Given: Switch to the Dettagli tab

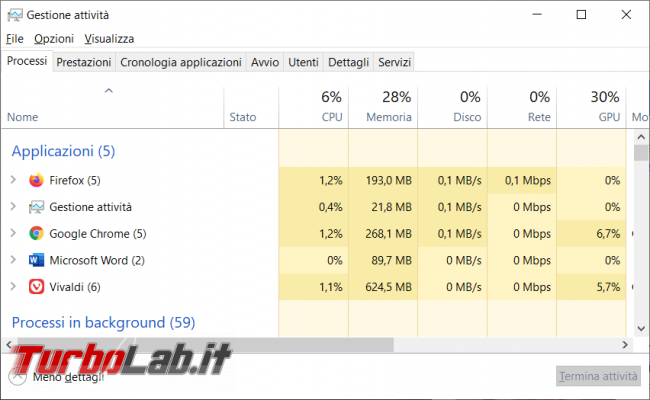Looking at the screenshot, I should click(349, 62).
